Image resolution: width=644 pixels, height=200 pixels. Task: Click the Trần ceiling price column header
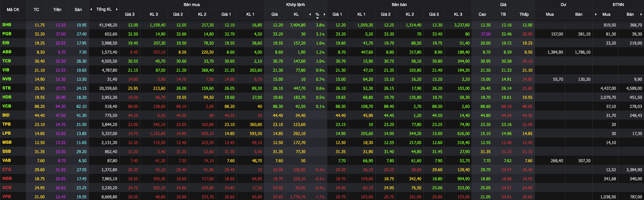[x=57, y=10]
